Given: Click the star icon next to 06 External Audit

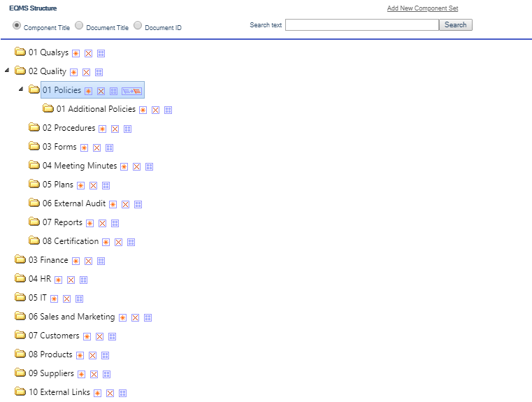Looking at the screenshot, I should (113, 205).
